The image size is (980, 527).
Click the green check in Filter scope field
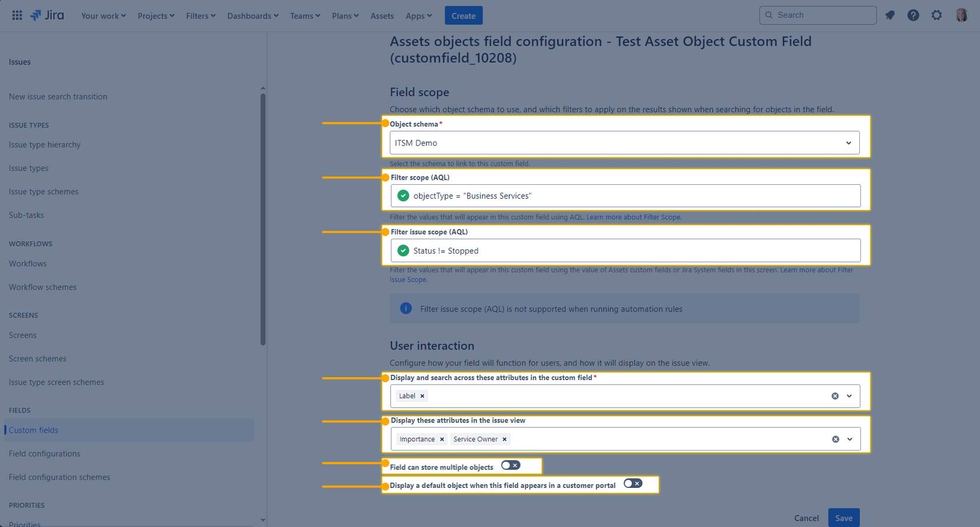[x=403, y=196]
